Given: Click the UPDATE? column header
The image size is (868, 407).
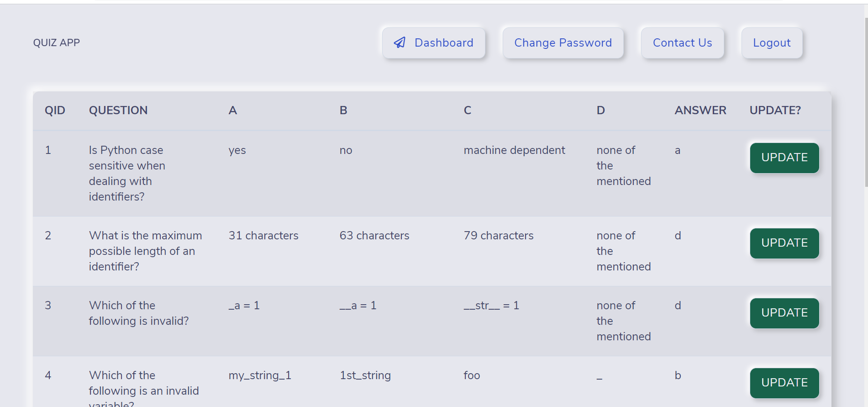Looking at the screenshot, I should (775, 111).
